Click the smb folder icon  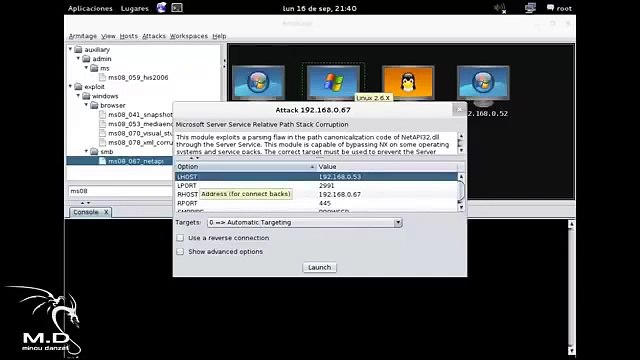coord(94,151)
